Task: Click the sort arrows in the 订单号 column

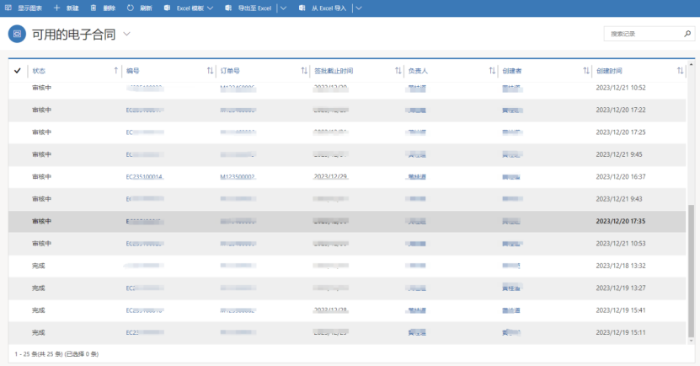Action: coord(304,71)
